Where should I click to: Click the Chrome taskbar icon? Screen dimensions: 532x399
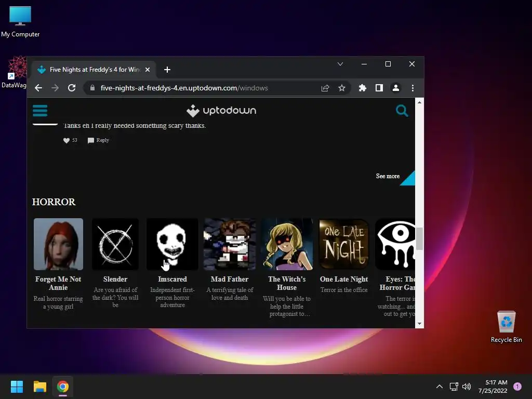[x=63, y=387]
